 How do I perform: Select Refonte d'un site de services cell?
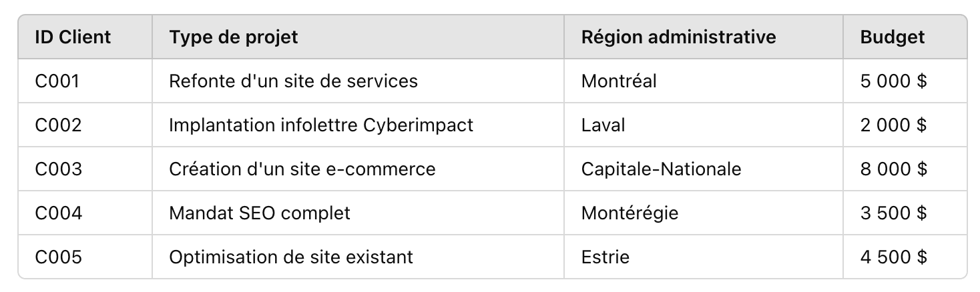358,81
